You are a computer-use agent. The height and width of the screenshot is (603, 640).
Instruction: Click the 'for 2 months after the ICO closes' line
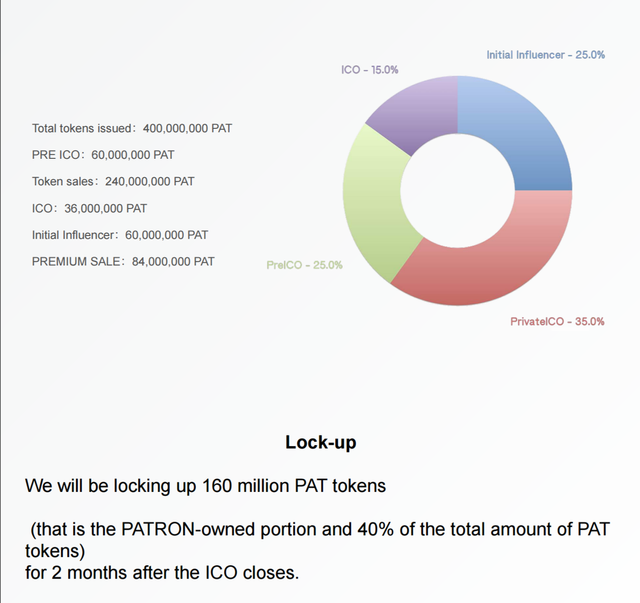[x=162, y=572]
